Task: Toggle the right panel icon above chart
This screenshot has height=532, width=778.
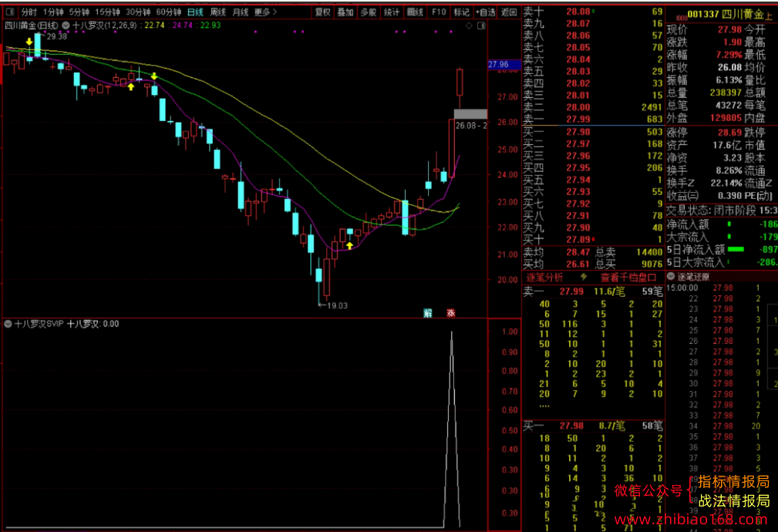Action: click(481, 25)
